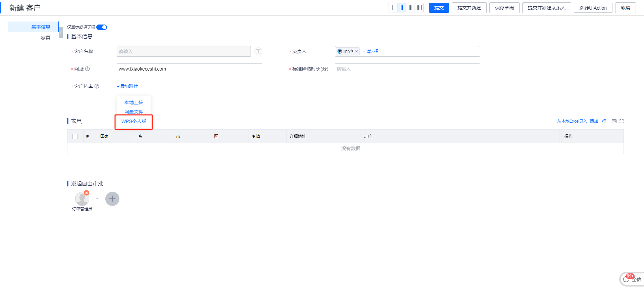Choose 本地上传 from attachment menu
This screenshot has width=644, height=306.
pos(134,102)
